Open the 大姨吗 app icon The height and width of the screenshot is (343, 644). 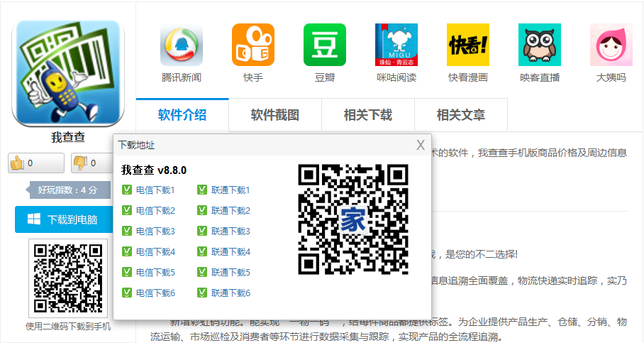[x=611, y=45]
